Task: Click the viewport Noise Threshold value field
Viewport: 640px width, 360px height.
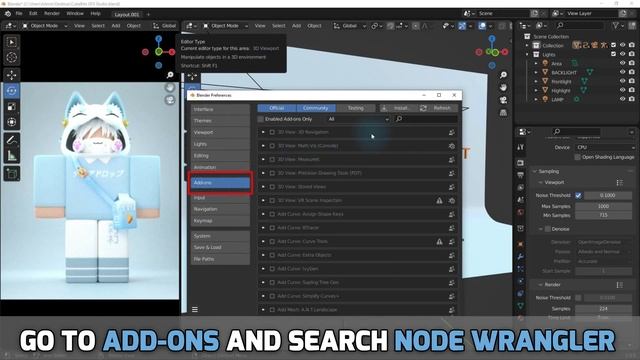Action: click(608, 196)
